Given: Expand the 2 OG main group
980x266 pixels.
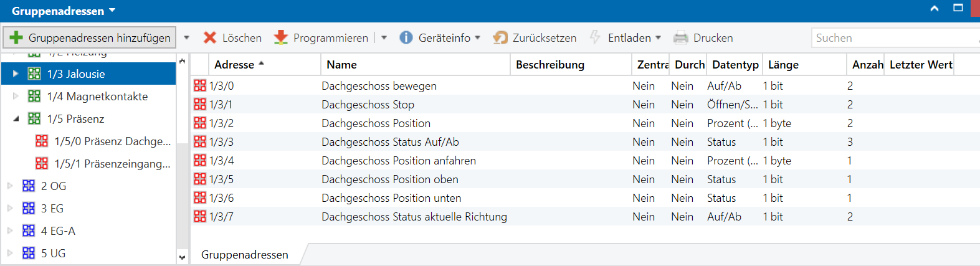Looking at the screenshot, I should 9,186.
